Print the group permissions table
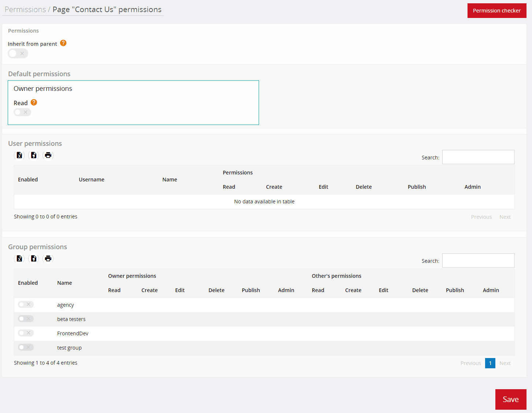 (48, 258)
